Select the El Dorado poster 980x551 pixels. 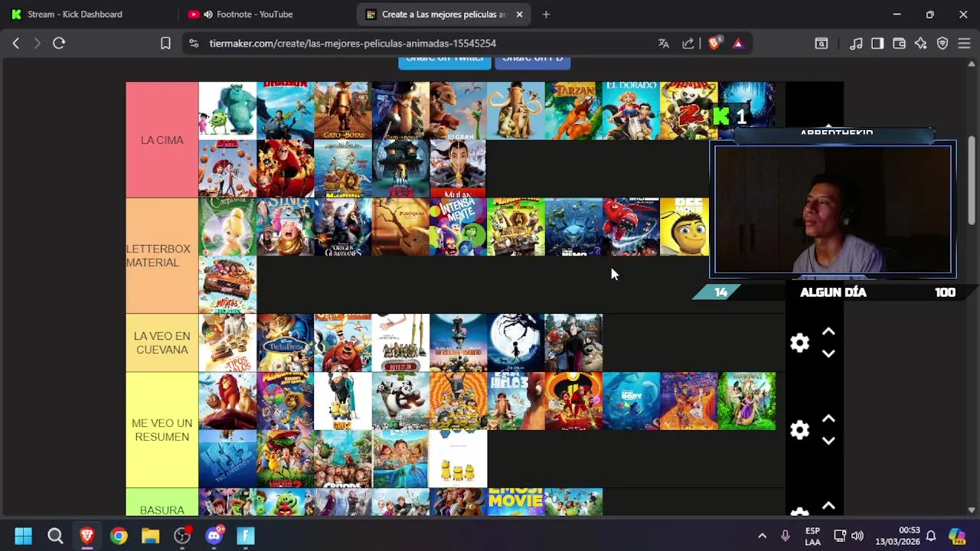pos(631,110)
